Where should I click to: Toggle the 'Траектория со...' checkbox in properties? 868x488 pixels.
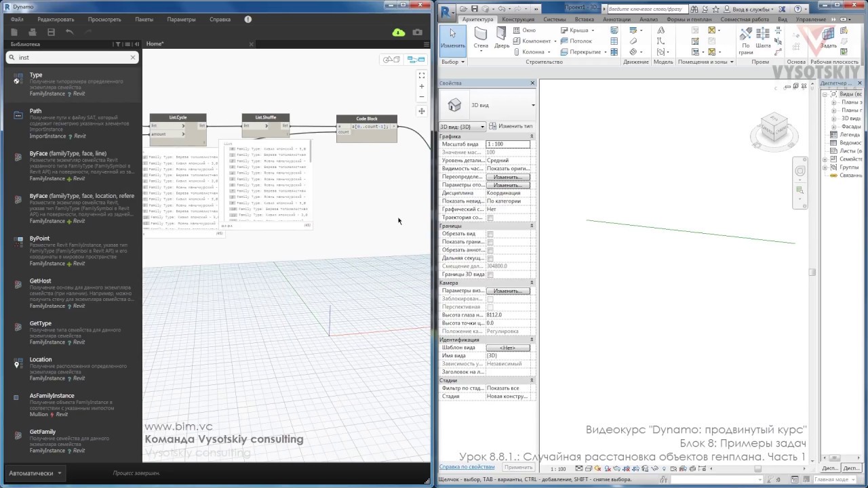tap(490, 218)
